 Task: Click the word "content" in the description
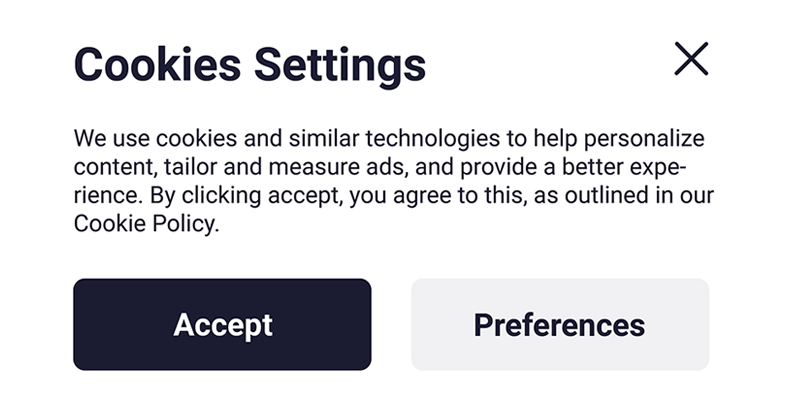pos(108,167)
